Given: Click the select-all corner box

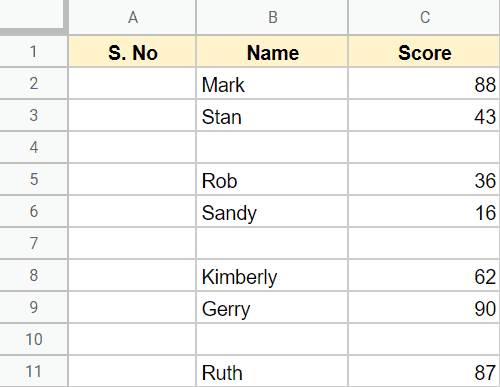Looking at the screenshot, I should click(33, 16).
